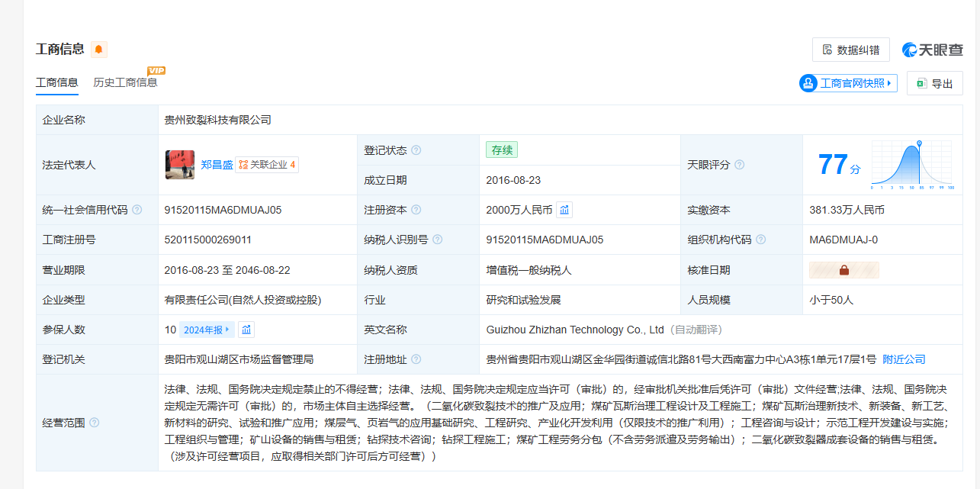Click help icon next to 注册地址
980x489 pixels.
coord(416,359)
